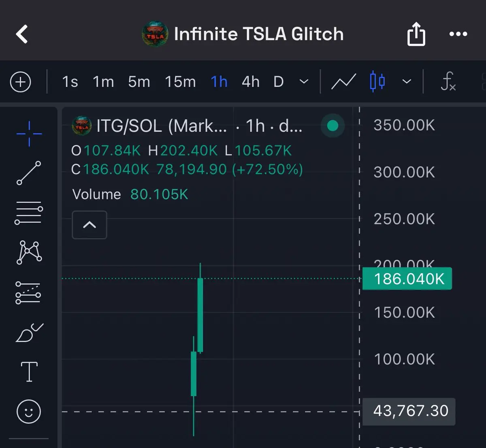Select the crosshair cursor tool

click(29, 133)
